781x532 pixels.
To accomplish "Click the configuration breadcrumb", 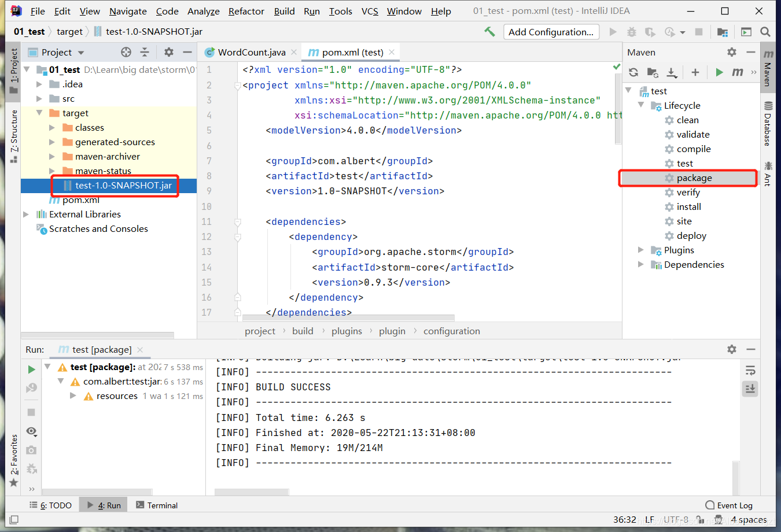I will coord(452,331).
